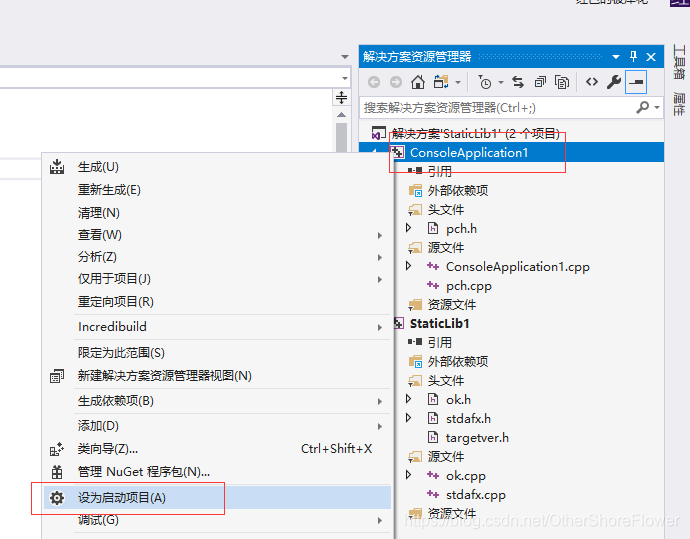Click the Forward navigation arrow in Solution Explorer
Screen dimensions: 690x539
(396, 82)
